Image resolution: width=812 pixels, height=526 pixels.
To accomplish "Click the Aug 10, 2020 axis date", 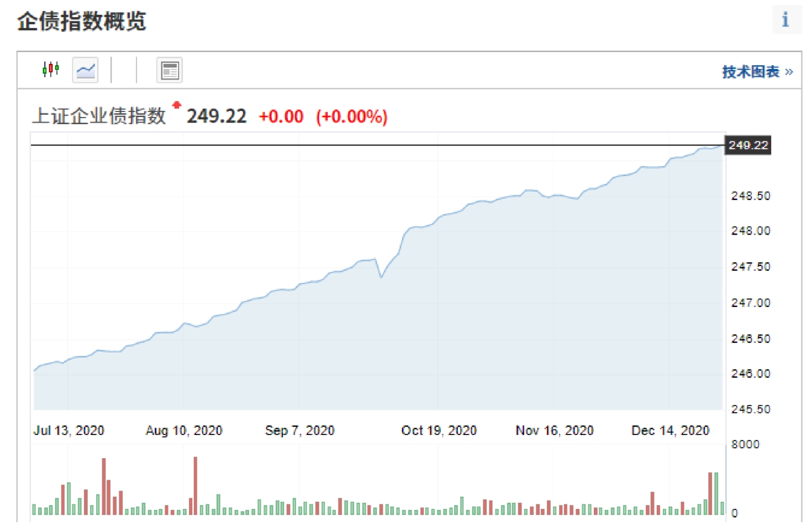I will (x=184, y=431).
